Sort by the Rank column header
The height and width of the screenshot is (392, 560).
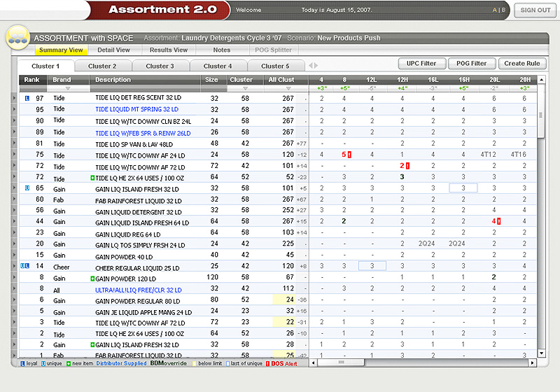coord(32,80)
